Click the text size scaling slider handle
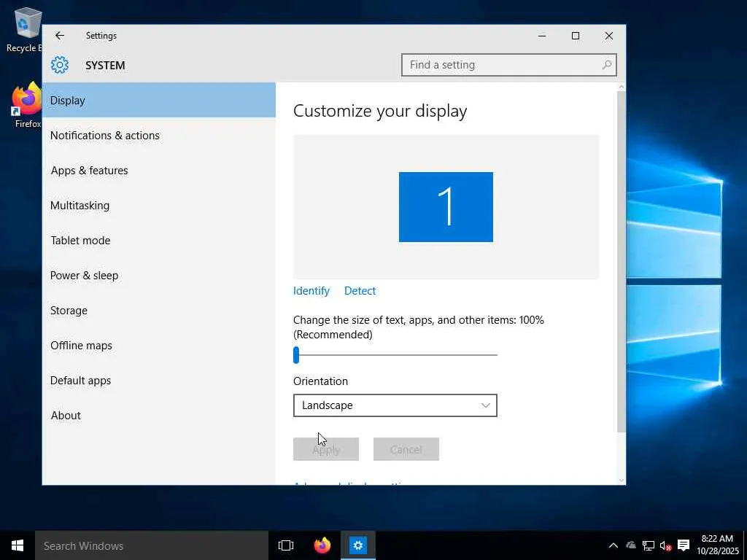This screenshot has height=560, width=747. [x=296, y=355]
